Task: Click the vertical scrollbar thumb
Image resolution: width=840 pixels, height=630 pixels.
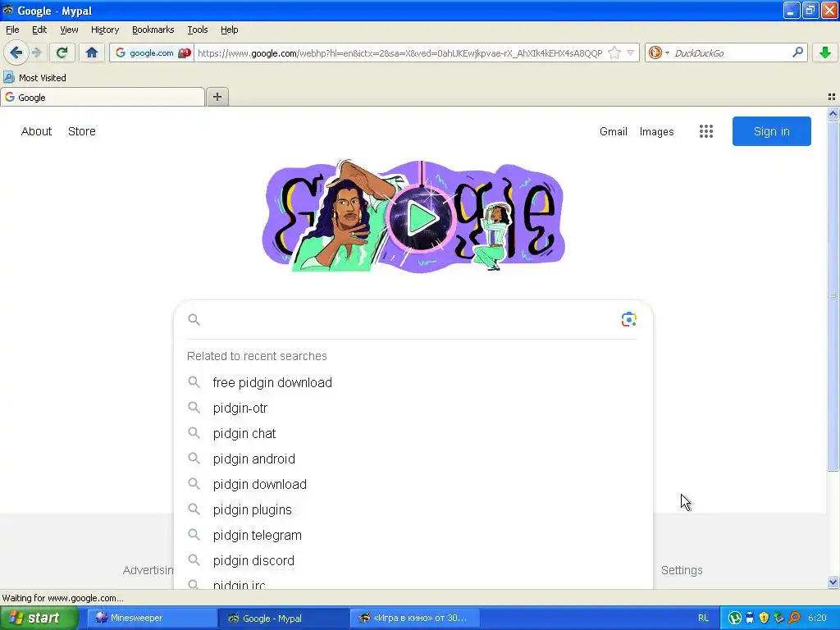Action: point(833,295)
